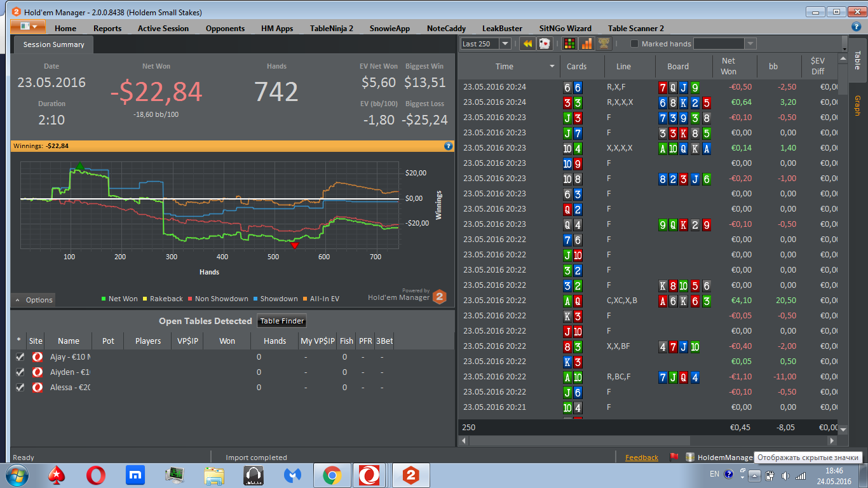Click the volume speaker tray icon
The height and width of the screenshot is (488, 868).
point(785,475)
